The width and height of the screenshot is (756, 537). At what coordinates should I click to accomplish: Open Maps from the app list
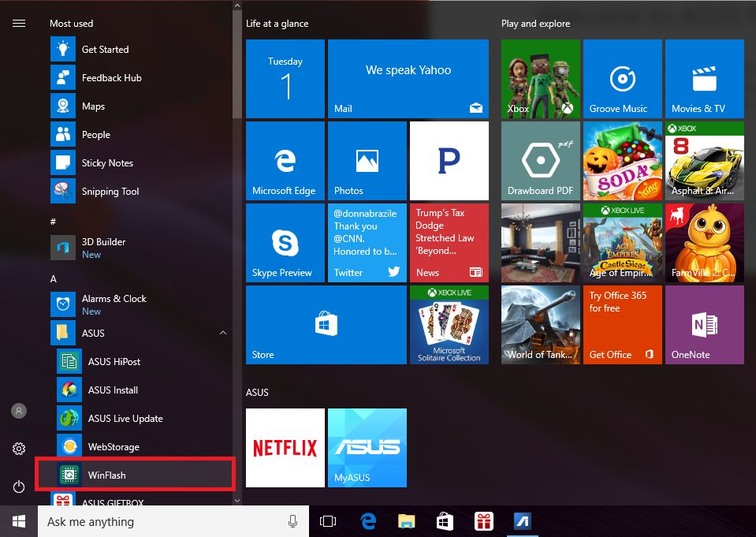pos(140,106)
